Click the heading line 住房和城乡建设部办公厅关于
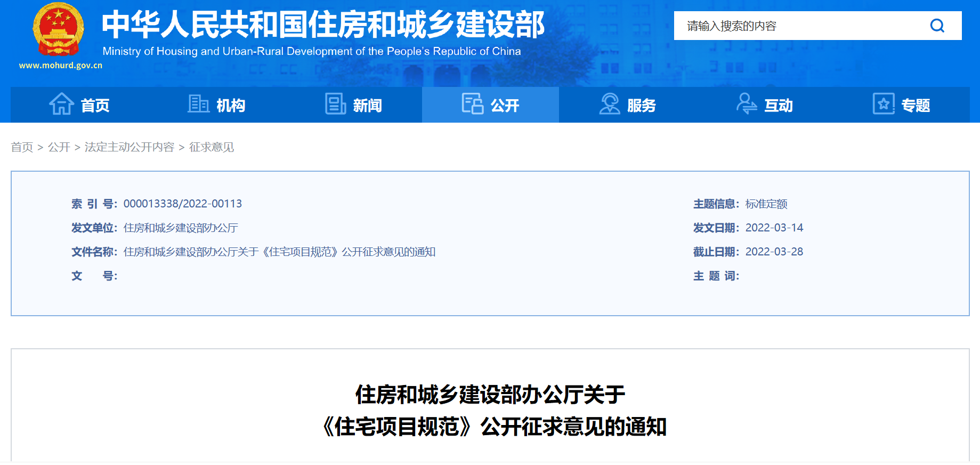 coord(490,395)
